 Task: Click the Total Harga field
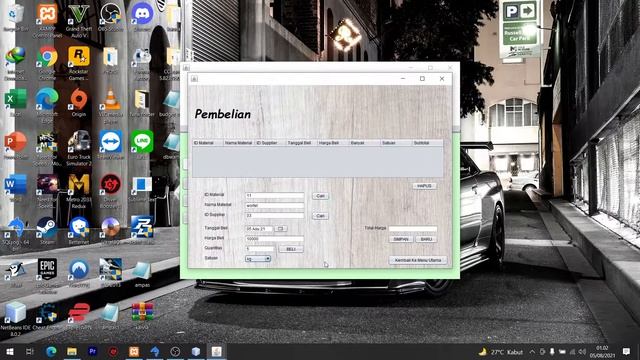(413, 229)
